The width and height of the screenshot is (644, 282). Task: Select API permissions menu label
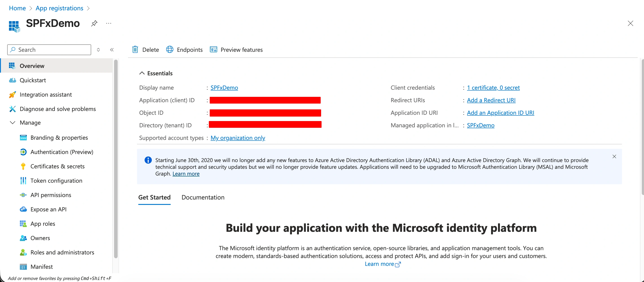(51, 195)
